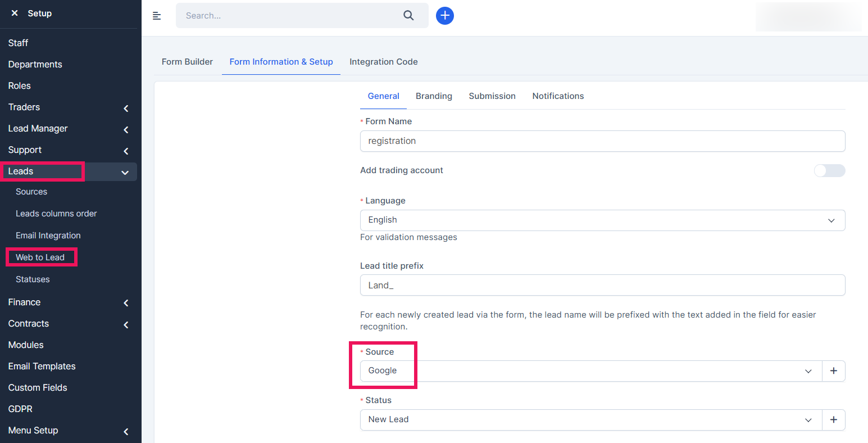Open Statuses under Leads
The height and width of the screenshot is (443, 868).
pyautogui.click(x=33, y=279)
